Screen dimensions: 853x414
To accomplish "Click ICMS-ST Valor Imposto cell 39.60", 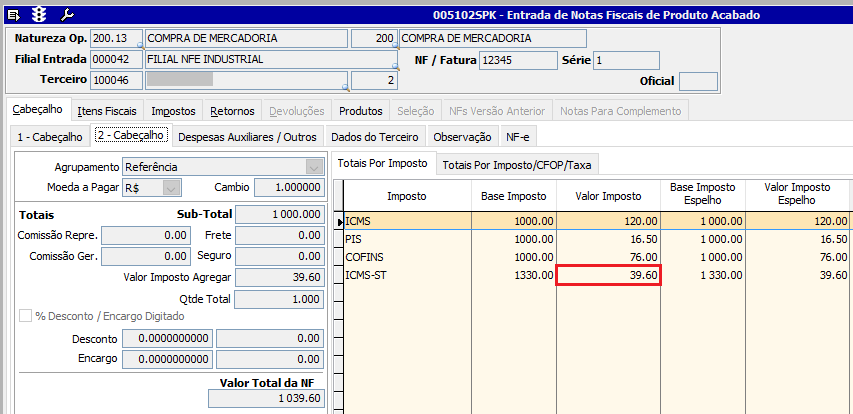I will pyautogui.click(x=608, y=276).
